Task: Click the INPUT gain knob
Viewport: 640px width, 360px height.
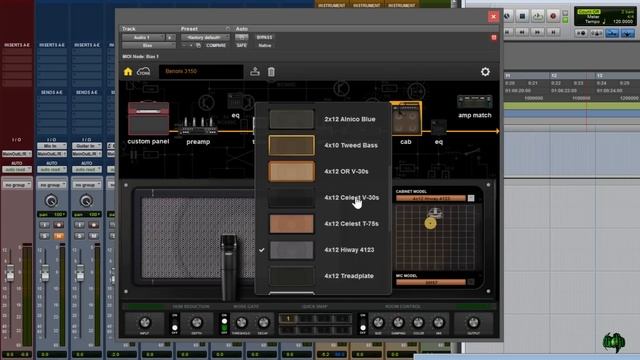Action: tap(144, 322)
